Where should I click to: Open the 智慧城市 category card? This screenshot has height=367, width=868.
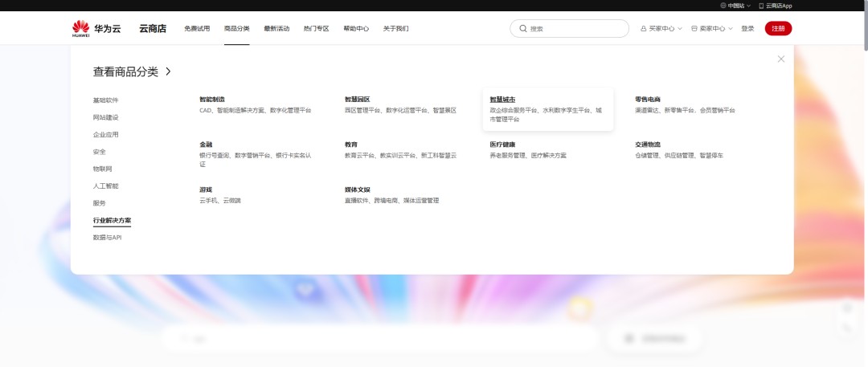point(547,109)
